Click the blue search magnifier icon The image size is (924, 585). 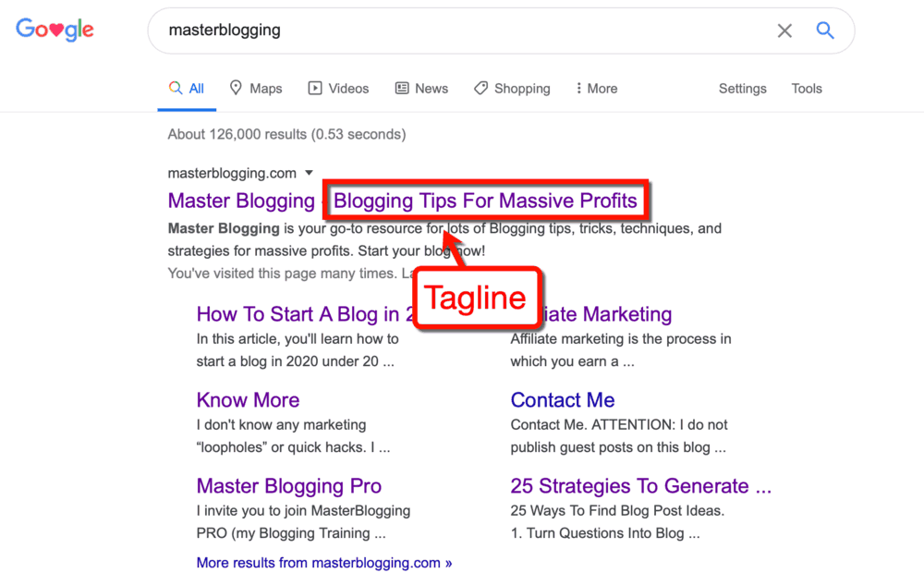tap(825, 30)
